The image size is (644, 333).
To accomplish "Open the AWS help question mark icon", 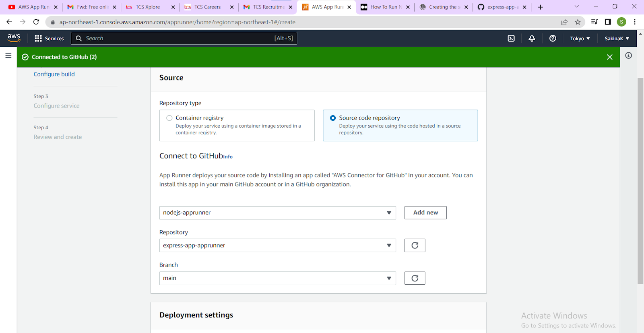I will click(x=553, y=38).
